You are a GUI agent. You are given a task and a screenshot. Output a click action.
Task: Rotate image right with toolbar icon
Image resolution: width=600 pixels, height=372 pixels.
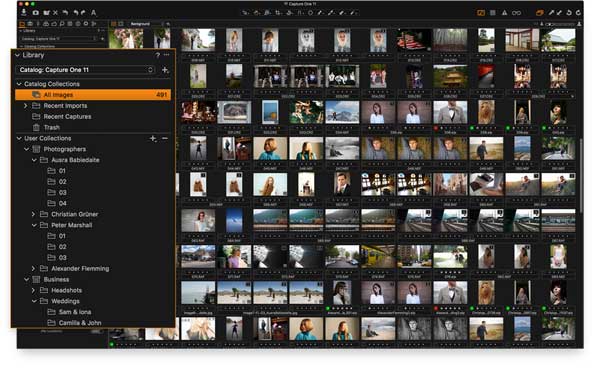click(x=578, y=13)
